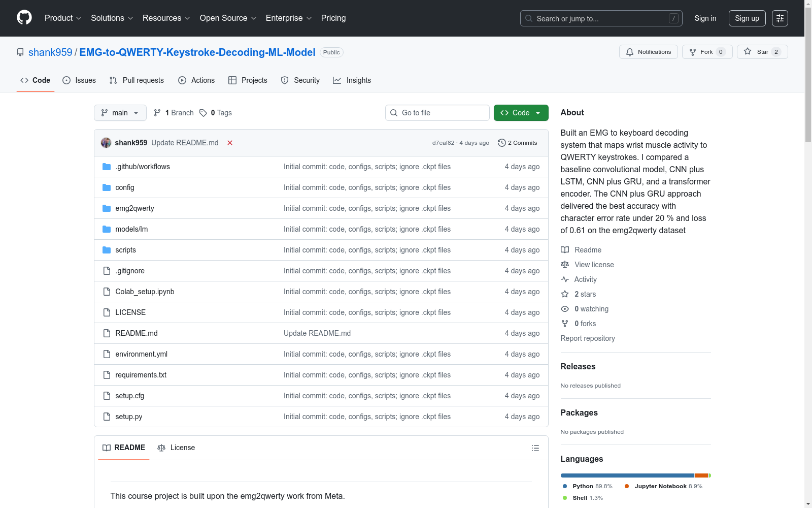Click the scales icon beside View license
The height and width of the screenshot is (508, 812).
[565, 265]
